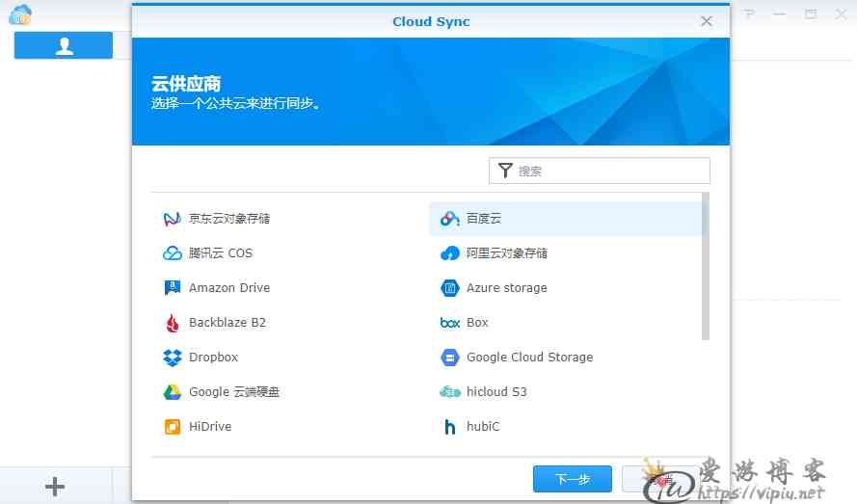Choose the Google Cloud Storage icon

point(450,358)
